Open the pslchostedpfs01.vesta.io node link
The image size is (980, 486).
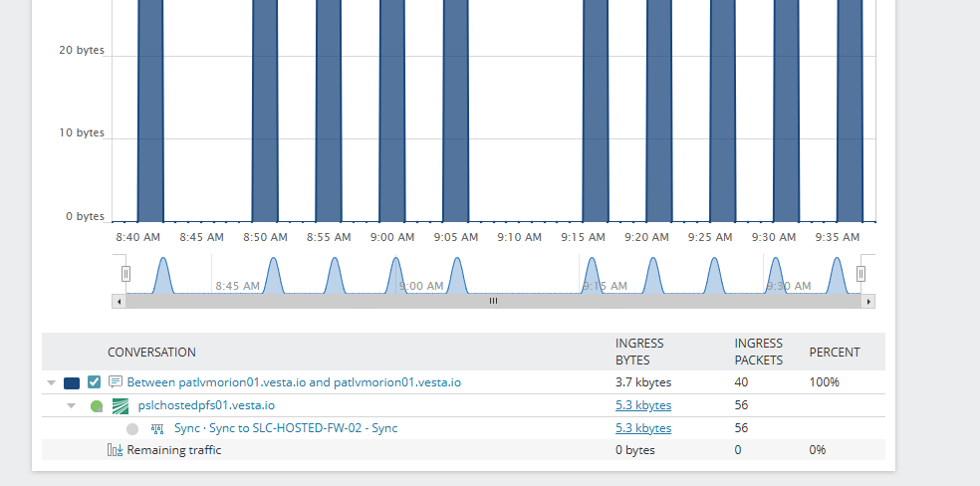point(206,405)
